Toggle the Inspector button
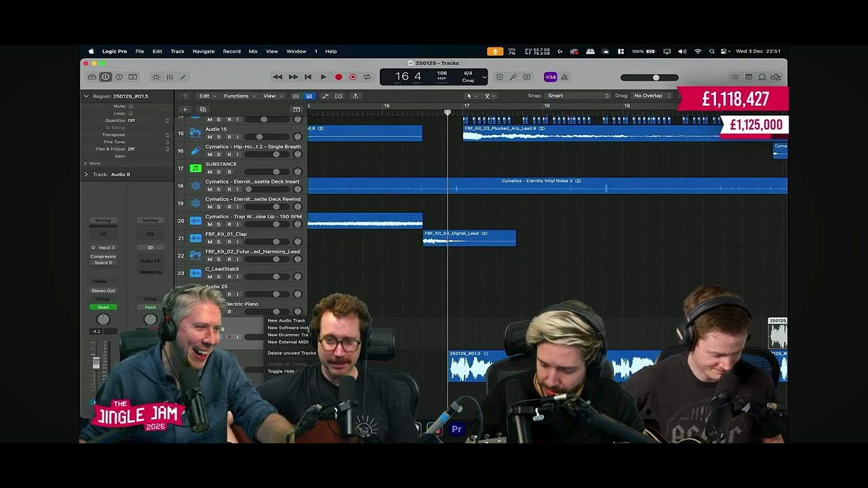 point(105,77)
